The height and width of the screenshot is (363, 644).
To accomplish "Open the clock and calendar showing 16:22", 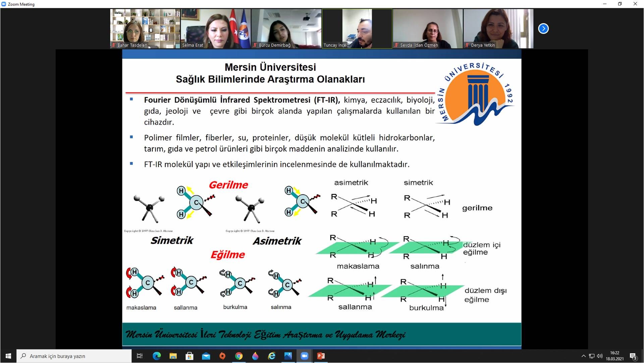I will (615, 356).
